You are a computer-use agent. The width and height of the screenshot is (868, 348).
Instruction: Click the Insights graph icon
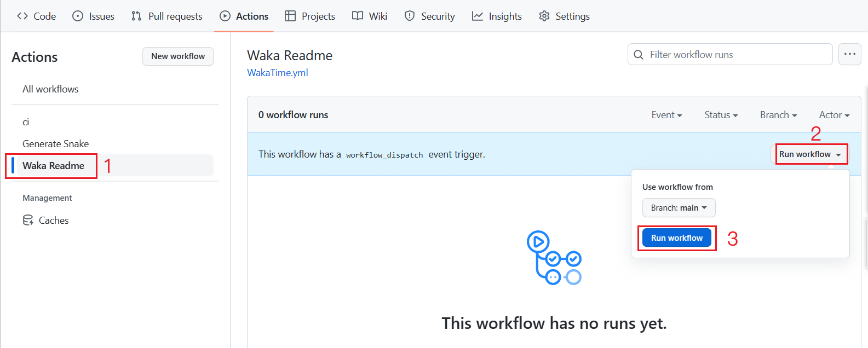pos(478,16)
